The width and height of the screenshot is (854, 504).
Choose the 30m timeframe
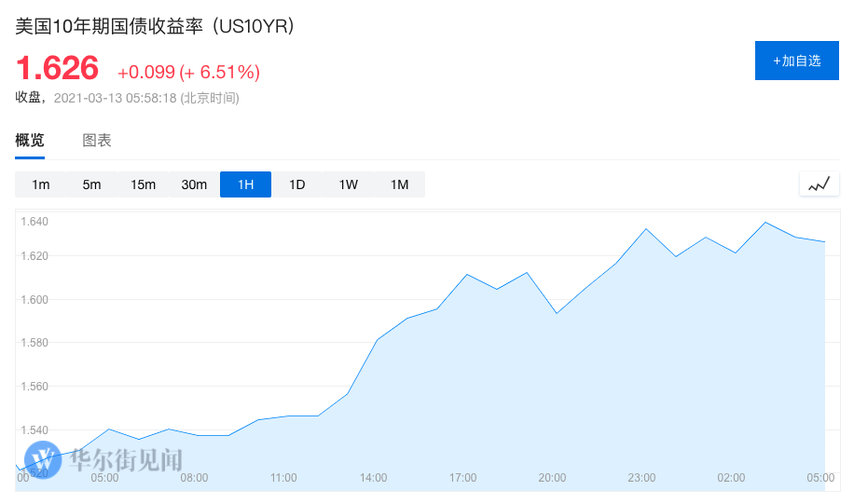coord(194,184)
